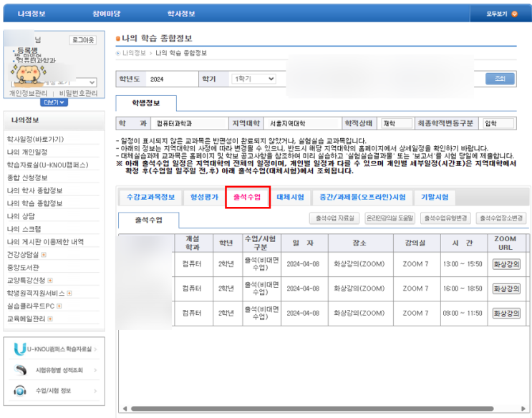Image resolution: width=532 pixels, height=418 pixels.
Task: Click the plus icon beside 교양특강신청
Action: click(50, 281)
